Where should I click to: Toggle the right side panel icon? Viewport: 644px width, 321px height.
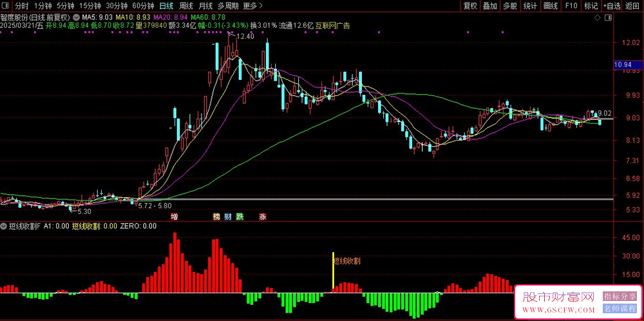609,17
